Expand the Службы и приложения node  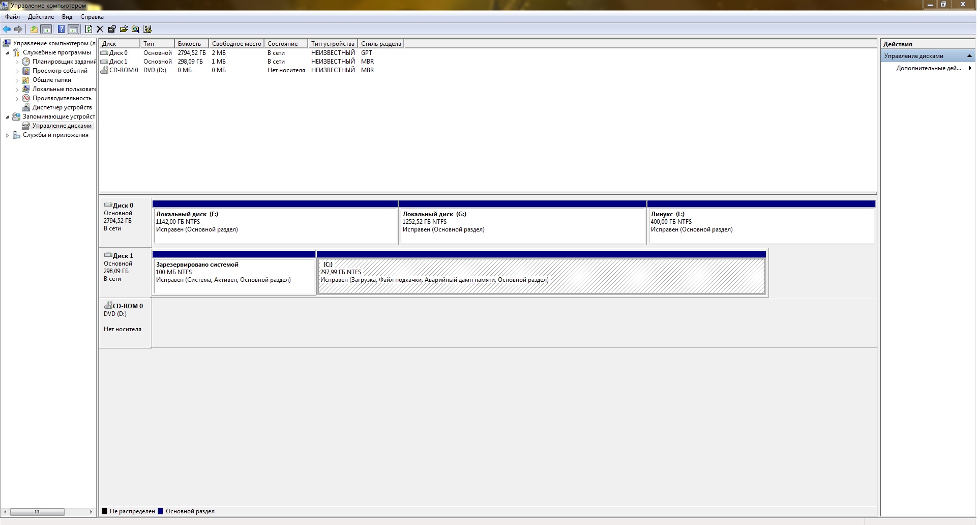(8, 135)
